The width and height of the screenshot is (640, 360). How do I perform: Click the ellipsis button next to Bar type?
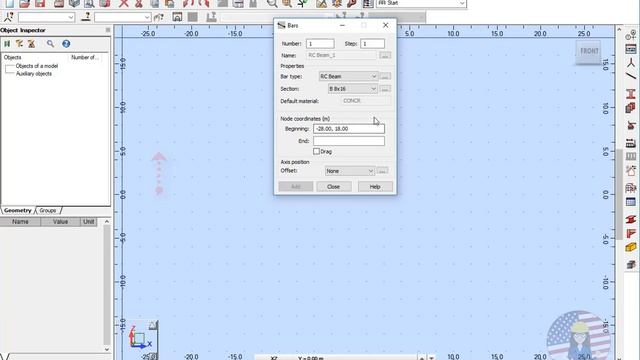tap(385, 76)
